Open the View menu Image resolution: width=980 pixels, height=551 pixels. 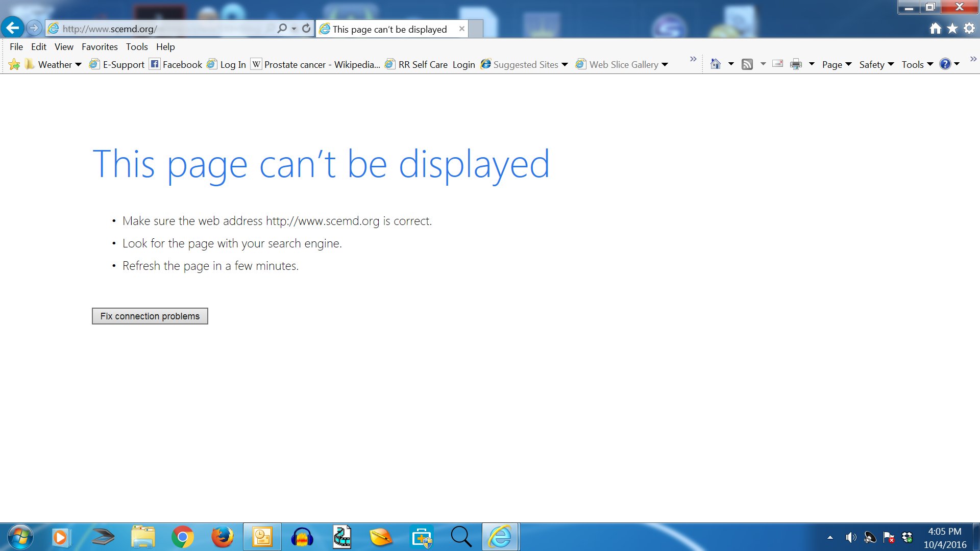click(64, 46)
